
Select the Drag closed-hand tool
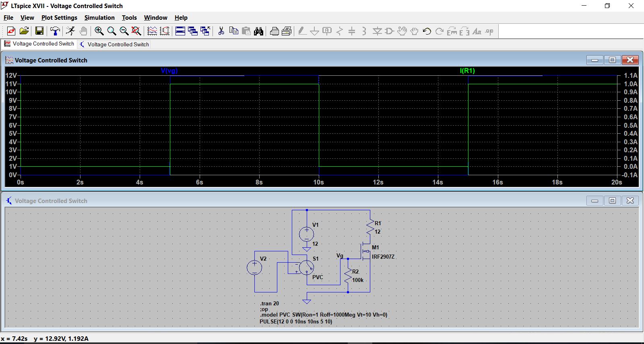(415, 31)
